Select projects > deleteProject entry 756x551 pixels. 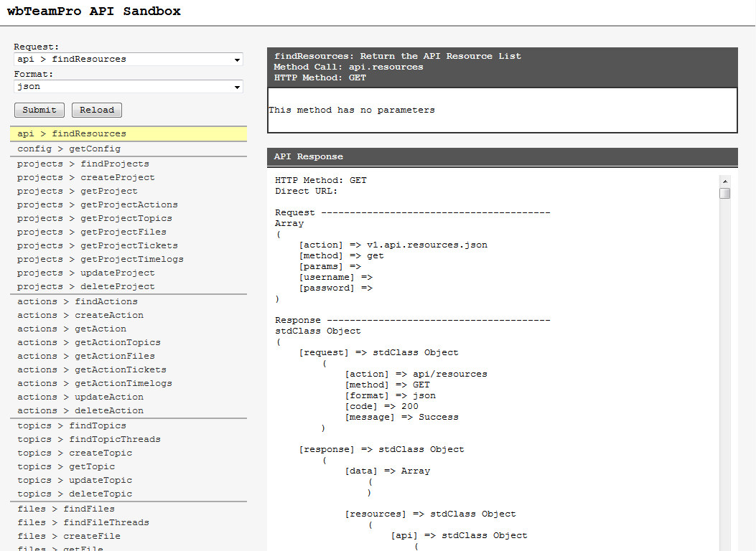pos(86,287)
